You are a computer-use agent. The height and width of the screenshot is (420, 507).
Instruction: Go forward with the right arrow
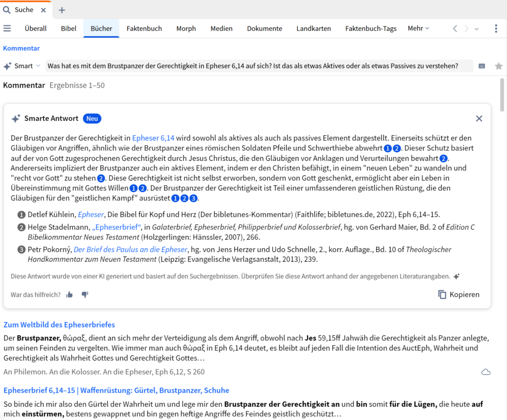click(x=466, y=28)
